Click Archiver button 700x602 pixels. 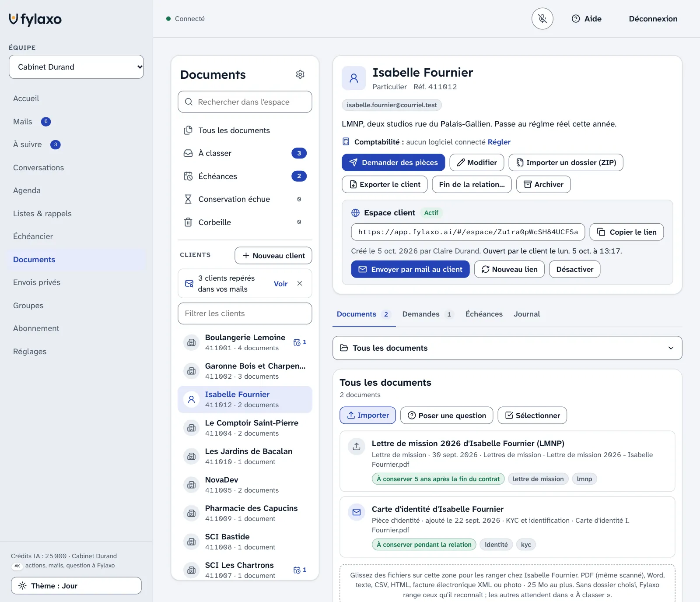coord(543,184)
